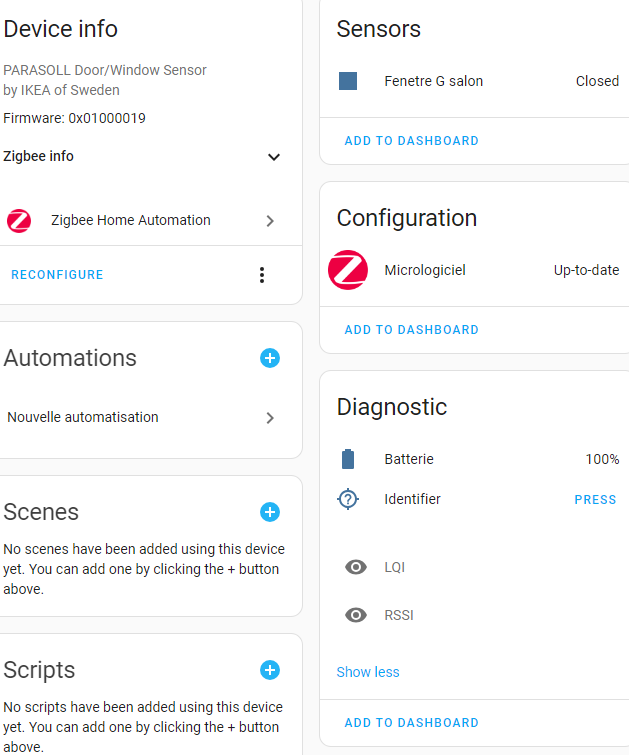The height and width of the screenshot is (755, 629).
Task: Click the RSSI entity label
Action: pyautogui.click(x=399, y=615)
